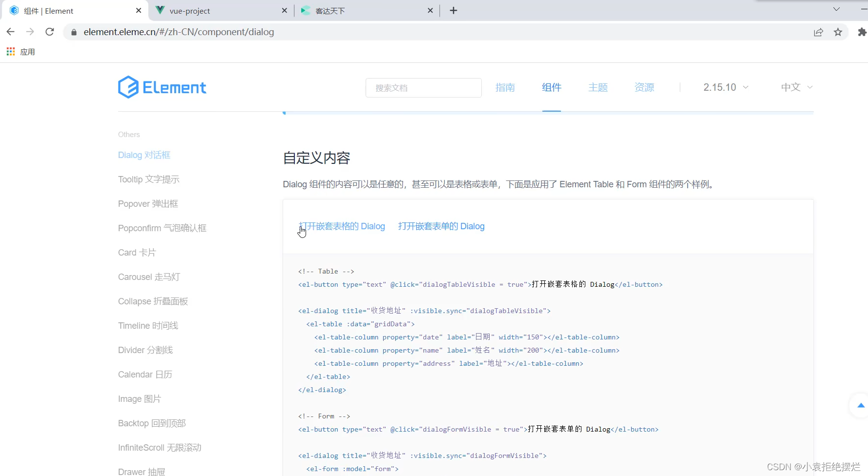Click code line with property="address"

coord(449,363)
